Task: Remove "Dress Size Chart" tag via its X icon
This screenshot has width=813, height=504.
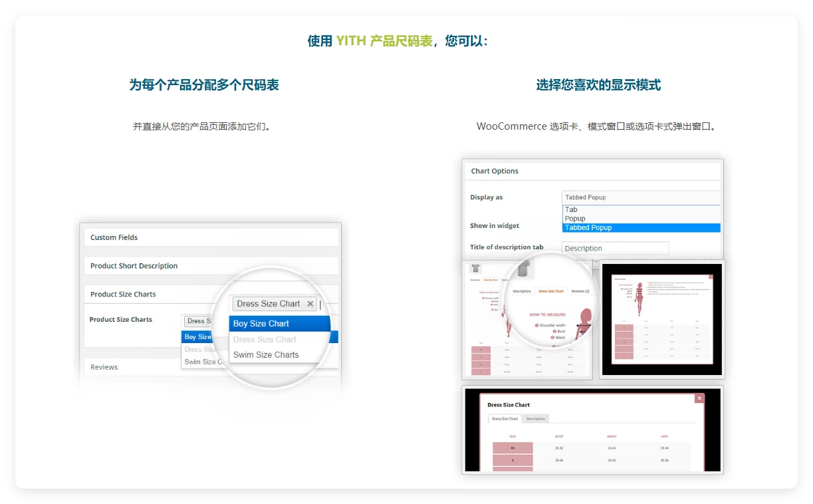Action: pos(310,303)
